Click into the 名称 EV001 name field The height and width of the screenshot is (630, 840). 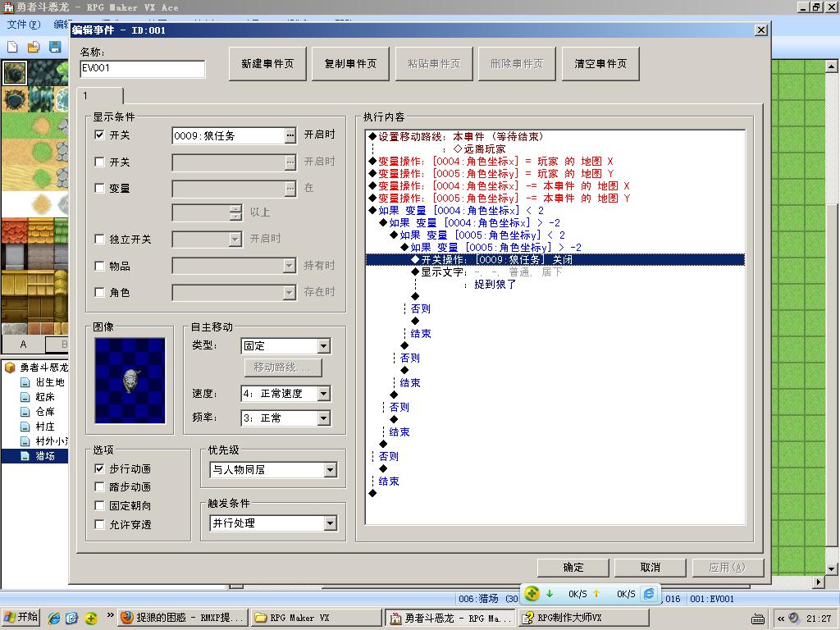coord(143,69)
